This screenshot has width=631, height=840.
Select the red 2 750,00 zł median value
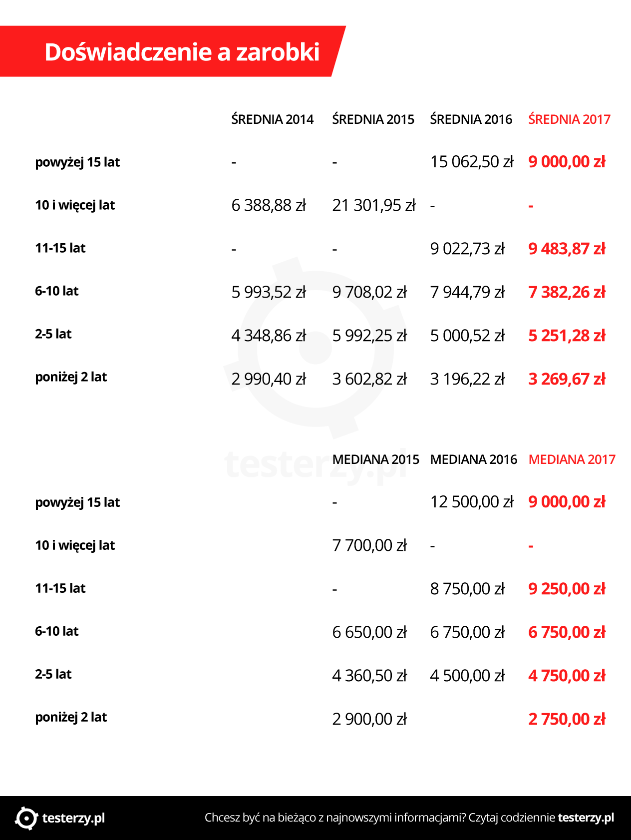567,719
